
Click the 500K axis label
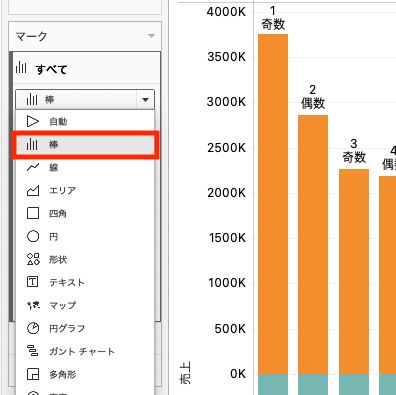(230, 329)
